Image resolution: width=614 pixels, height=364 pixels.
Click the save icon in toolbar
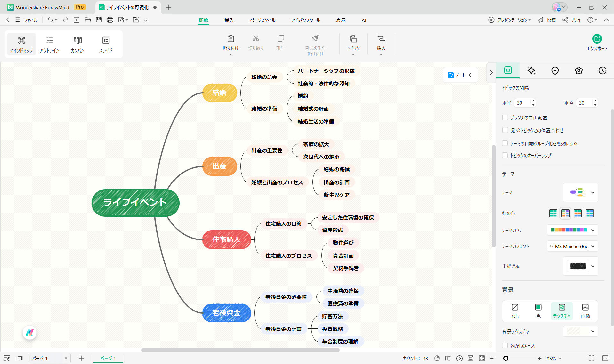(x=99, y=20)
